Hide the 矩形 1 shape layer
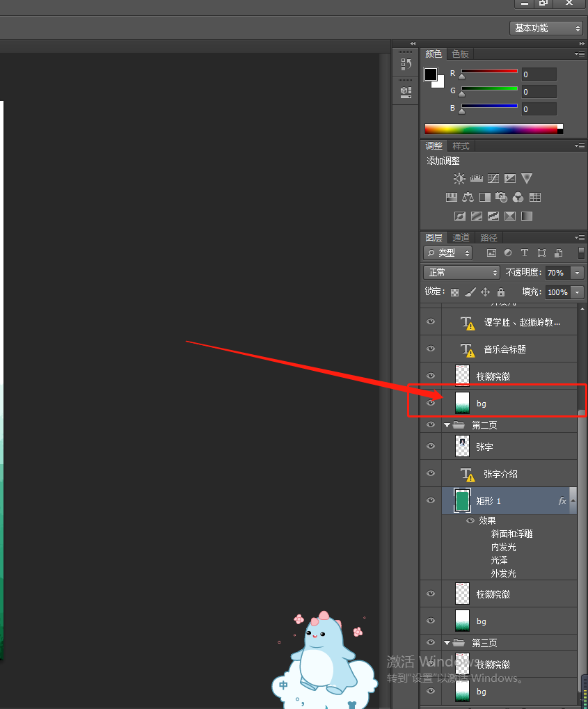This screenshot has width=588, height=709. pyautogui.click(x=431, y=500)
